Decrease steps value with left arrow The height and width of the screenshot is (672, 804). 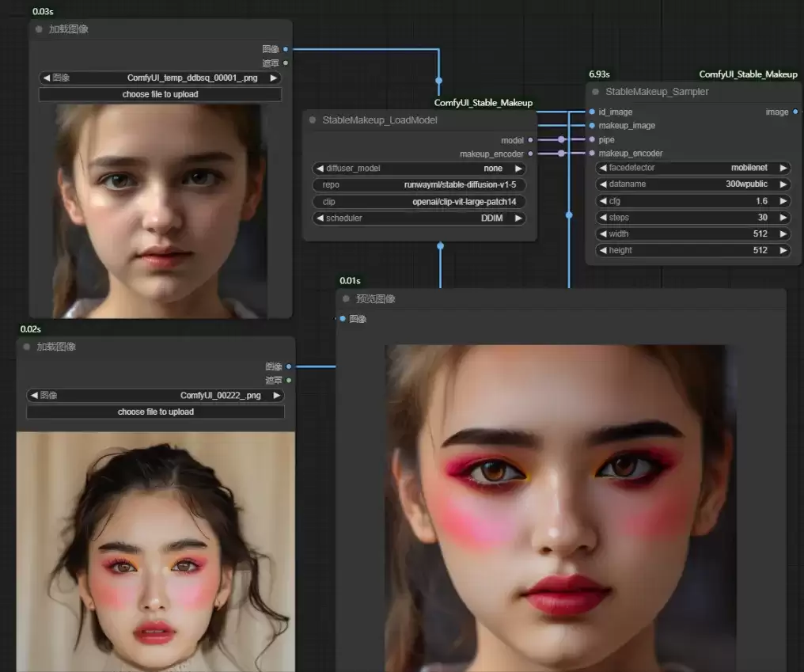click(604, 218)
